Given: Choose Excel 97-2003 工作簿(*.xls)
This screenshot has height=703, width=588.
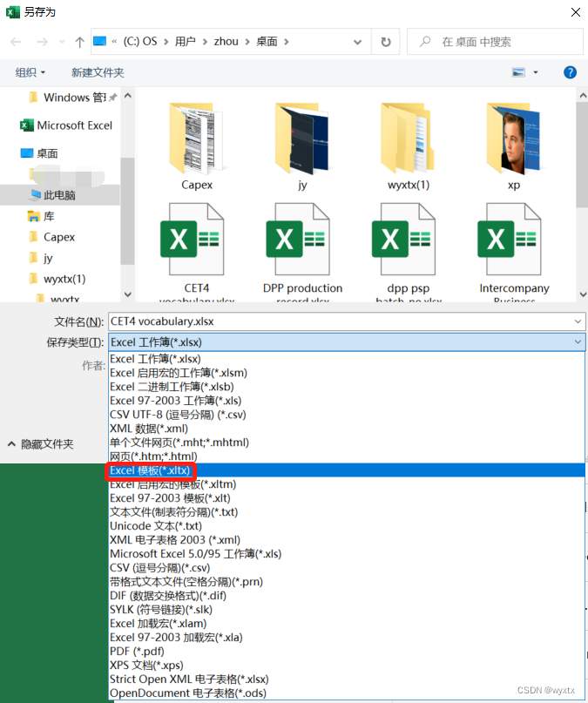Looking at the screenshot, I should point(347,401).
